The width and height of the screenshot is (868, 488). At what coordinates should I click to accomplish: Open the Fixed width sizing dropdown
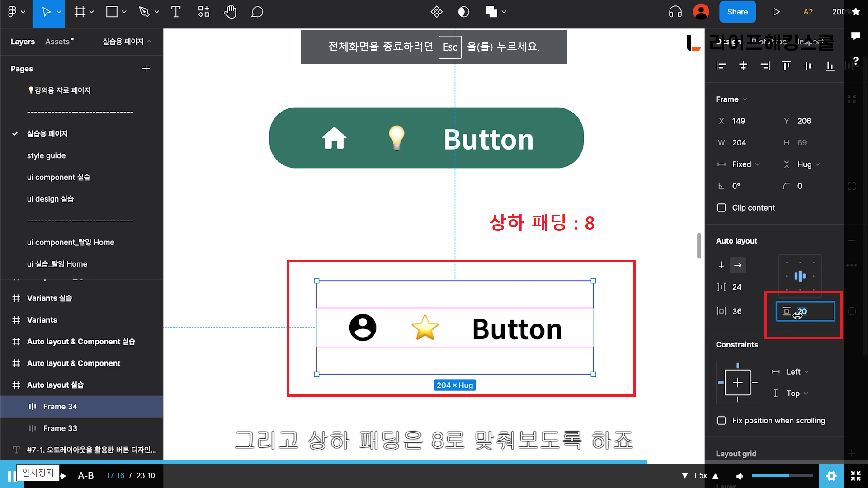[x=746, y=164]
